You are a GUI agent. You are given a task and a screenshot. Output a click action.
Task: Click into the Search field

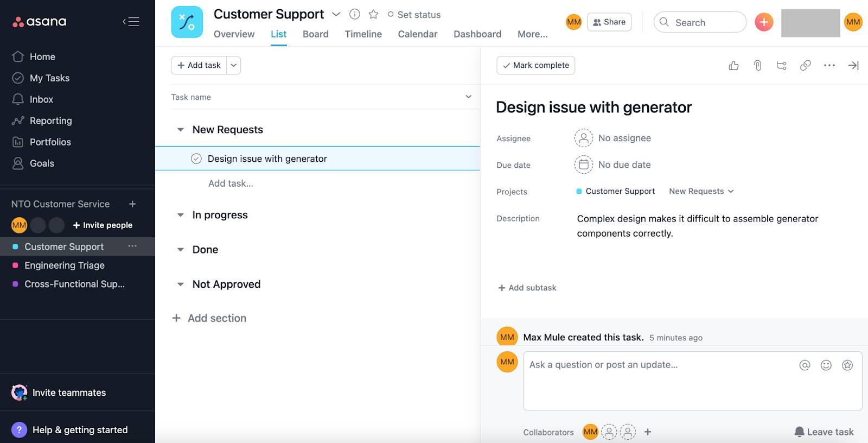(x=700, y=22)
